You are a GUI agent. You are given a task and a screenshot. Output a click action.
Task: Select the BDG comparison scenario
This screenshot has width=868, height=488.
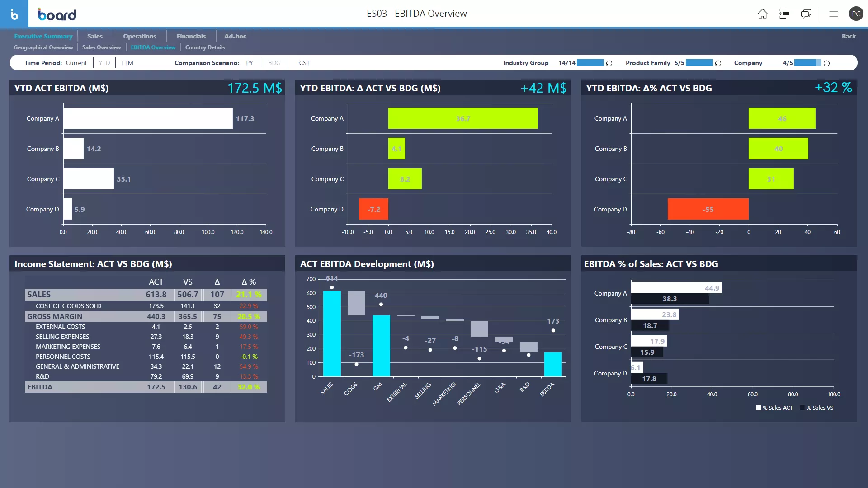pos(274,62)
